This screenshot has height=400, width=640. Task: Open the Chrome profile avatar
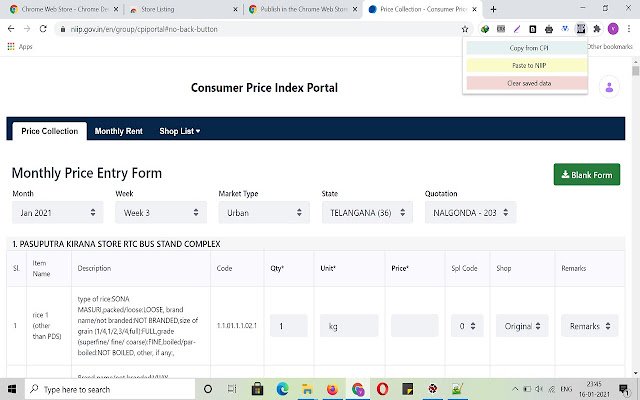click(613, 29)
